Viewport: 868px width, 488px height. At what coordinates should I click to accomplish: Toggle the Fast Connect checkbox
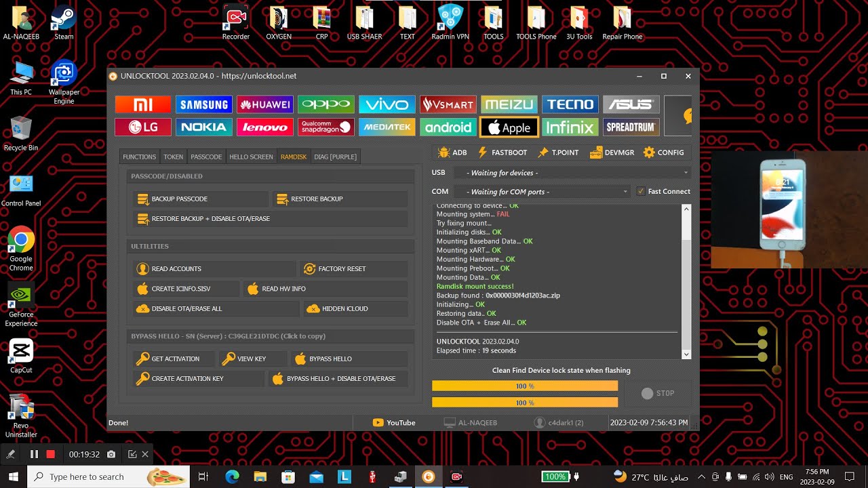641,192
